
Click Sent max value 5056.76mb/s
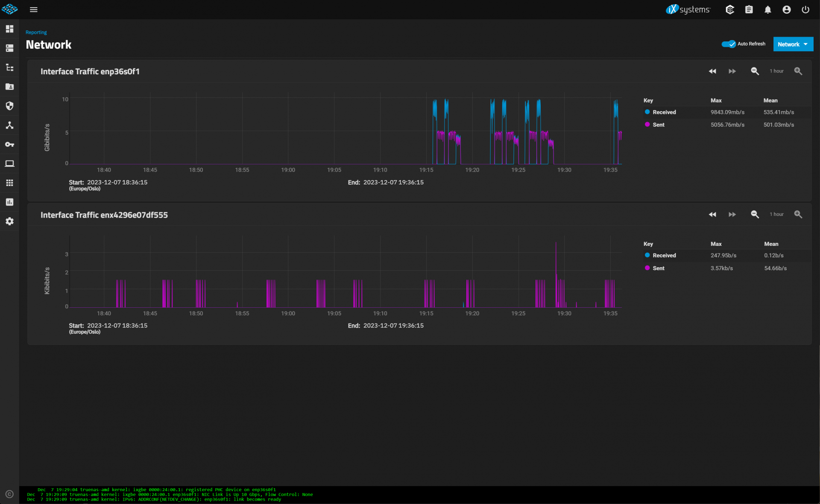coord(727,125)
